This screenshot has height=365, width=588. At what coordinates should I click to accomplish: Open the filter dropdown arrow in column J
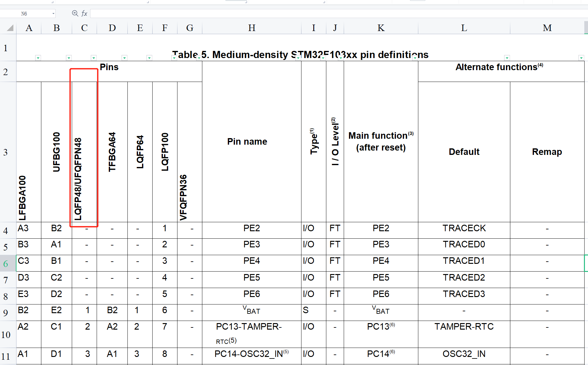341,58
